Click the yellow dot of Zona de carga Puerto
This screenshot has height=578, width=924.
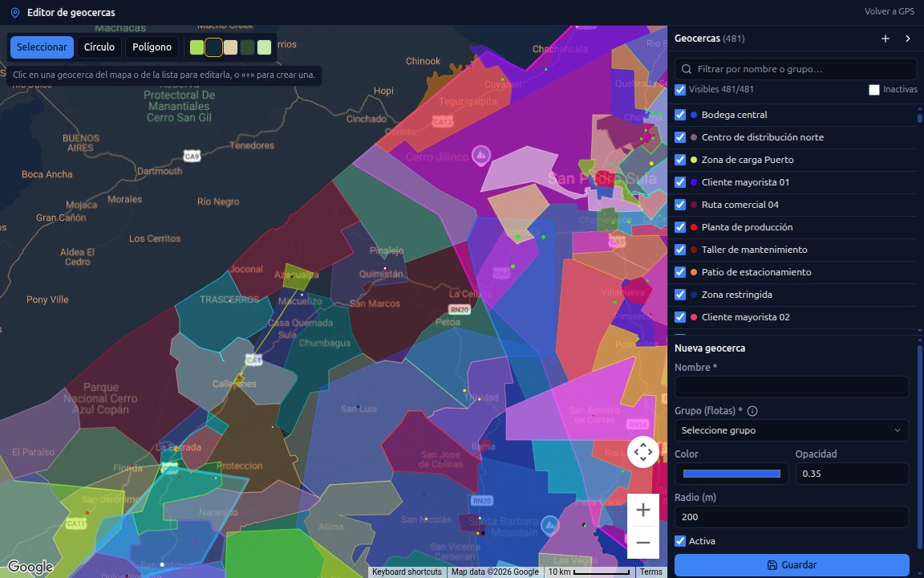coord(694,160)
